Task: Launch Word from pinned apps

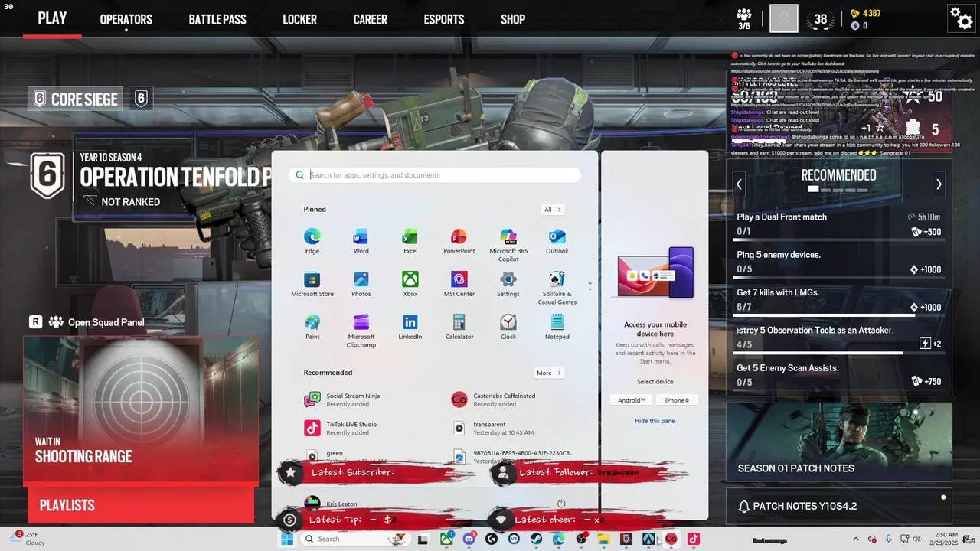Action: tap(361, 240)
